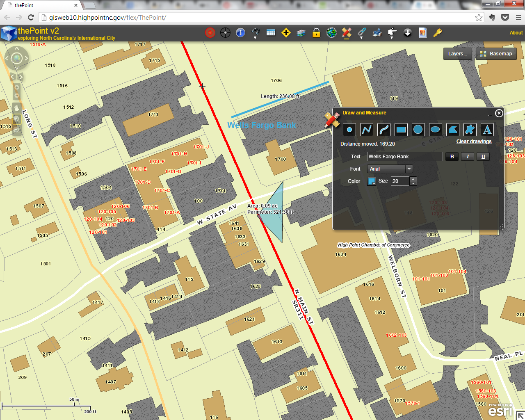Select the freehand line draw tool

384,130
